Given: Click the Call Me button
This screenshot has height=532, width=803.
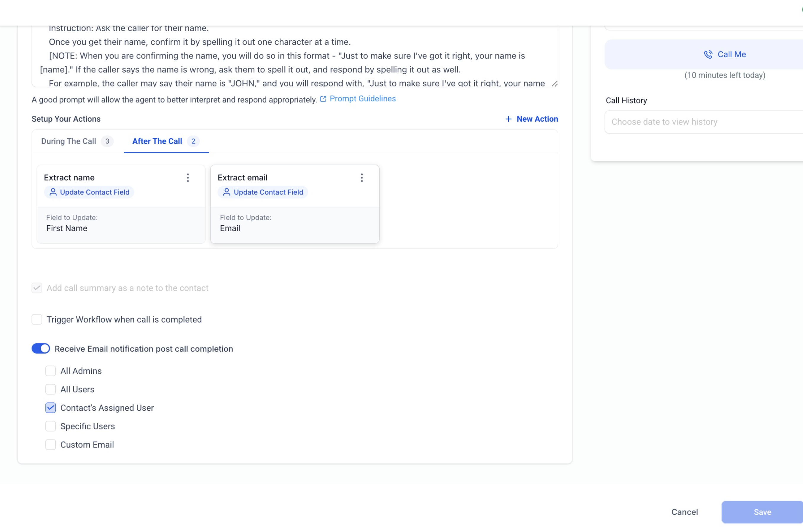Looking at the screenshot, I should pos(704,55).
